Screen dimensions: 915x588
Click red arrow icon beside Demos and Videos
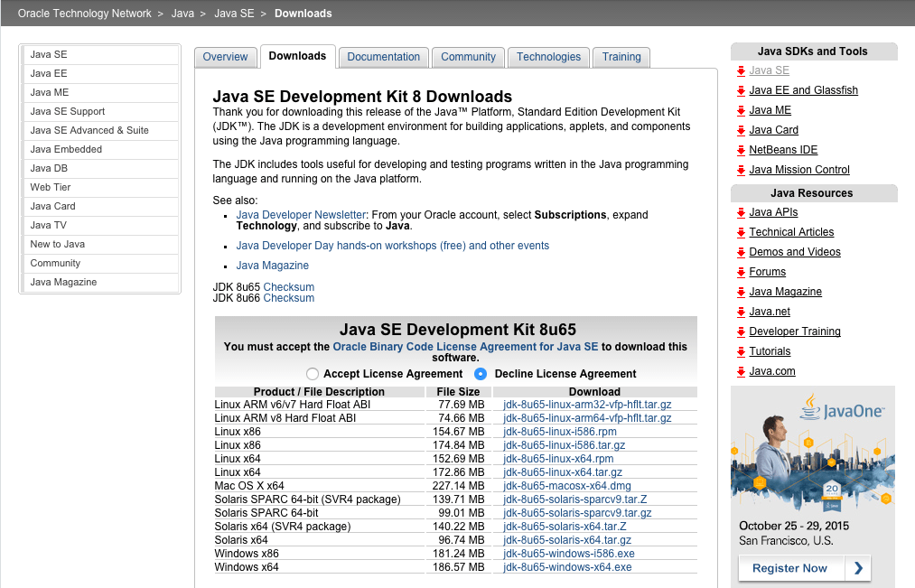741,253
